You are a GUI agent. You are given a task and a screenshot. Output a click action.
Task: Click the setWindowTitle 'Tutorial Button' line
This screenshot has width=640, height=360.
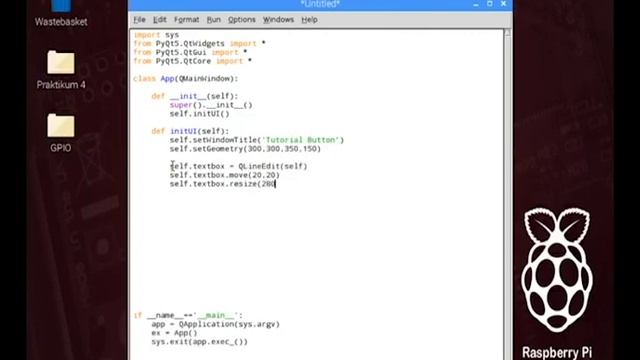[x=257, y=140]
